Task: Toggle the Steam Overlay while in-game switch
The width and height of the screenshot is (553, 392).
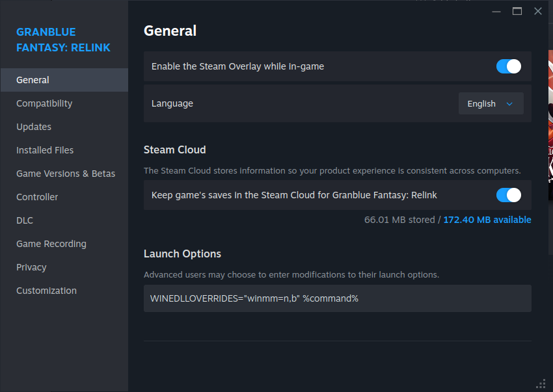Action: [508, 66]
